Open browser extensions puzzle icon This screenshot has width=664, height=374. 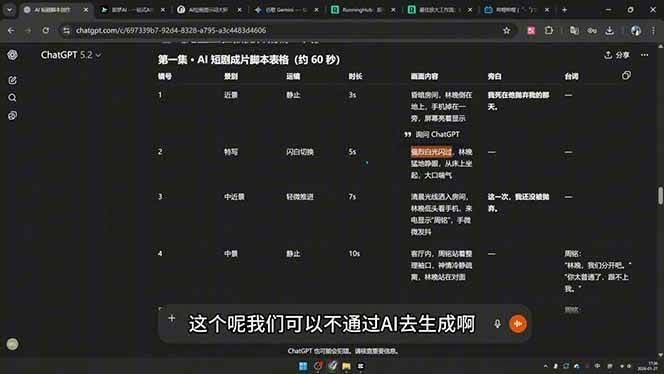(549, 30)
